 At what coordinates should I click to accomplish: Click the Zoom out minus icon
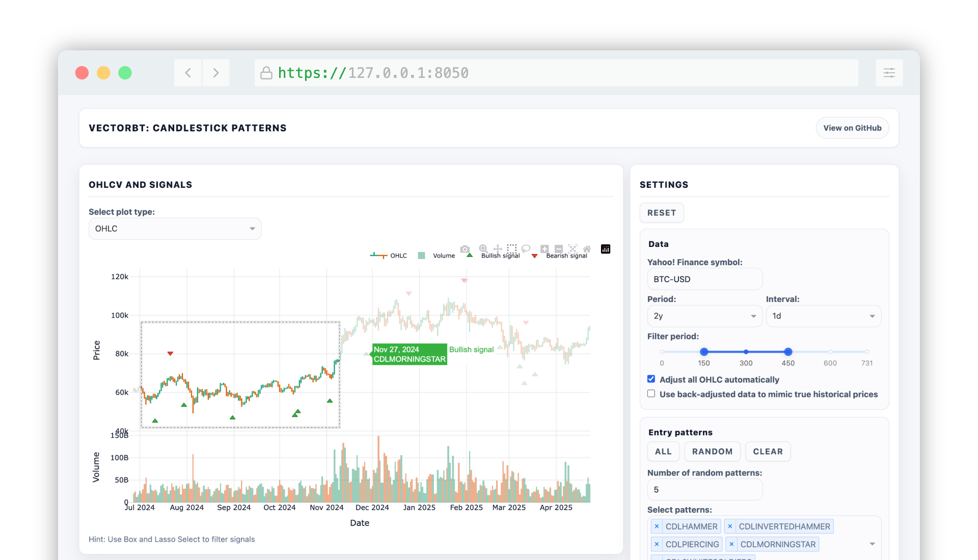(x=559, y=249)
